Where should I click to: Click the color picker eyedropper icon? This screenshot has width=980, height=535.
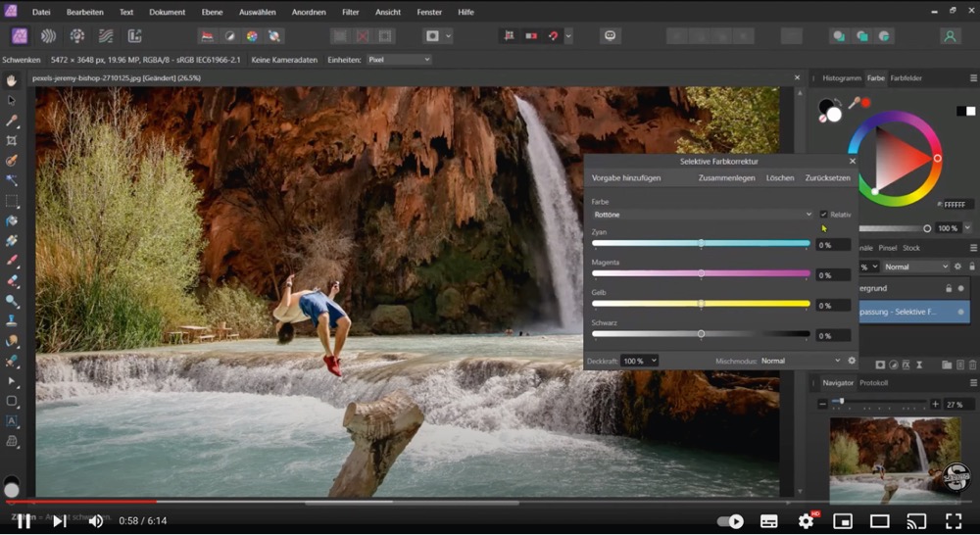coord(854,102)
